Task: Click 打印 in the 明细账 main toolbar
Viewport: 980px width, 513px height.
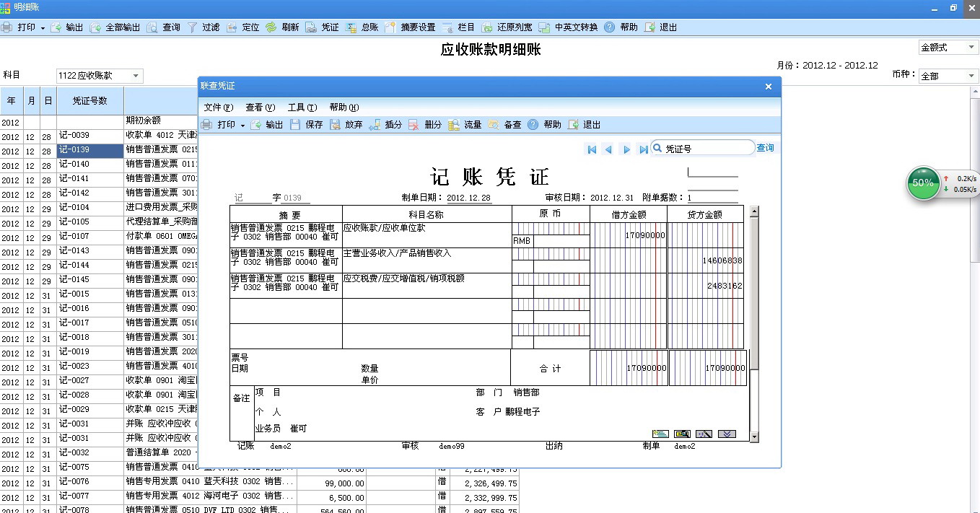Action: click(19, 27)
